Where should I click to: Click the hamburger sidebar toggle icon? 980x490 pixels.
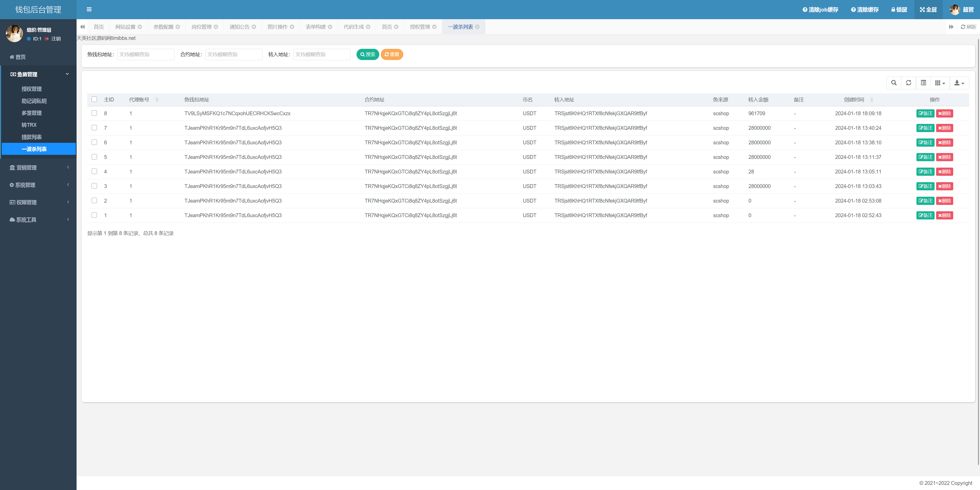[89, 9]
